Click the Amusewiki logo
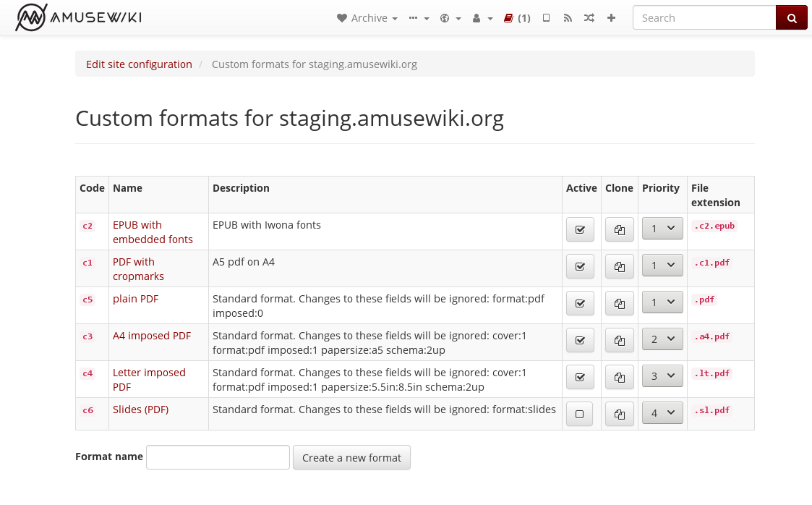This screenshot has height=505, width=812. (78, 17)
